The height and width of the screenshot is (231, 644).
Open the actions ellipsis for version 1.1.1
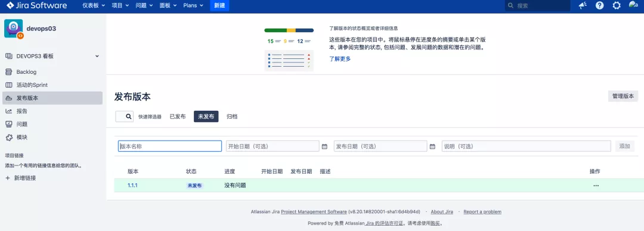(x=596, y=186)
